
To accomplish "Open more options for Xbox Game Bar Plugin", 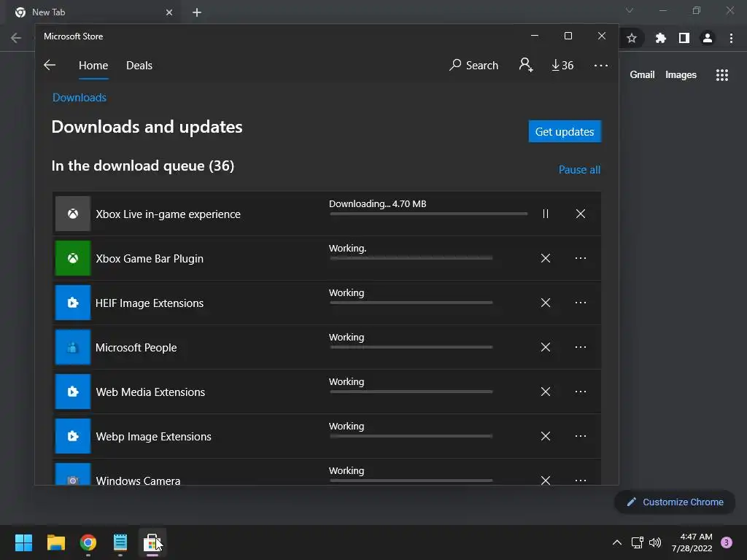I will pos(580,258).
